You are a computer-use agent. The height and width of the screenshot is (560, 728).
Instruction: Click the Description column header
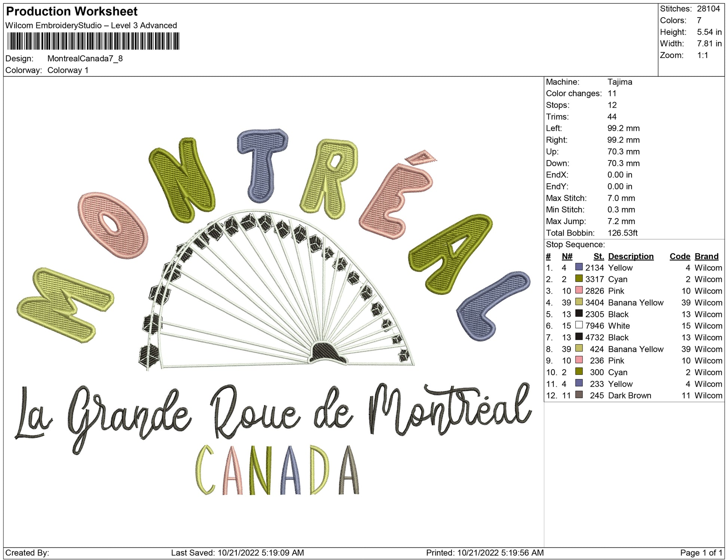click(630, 256)
